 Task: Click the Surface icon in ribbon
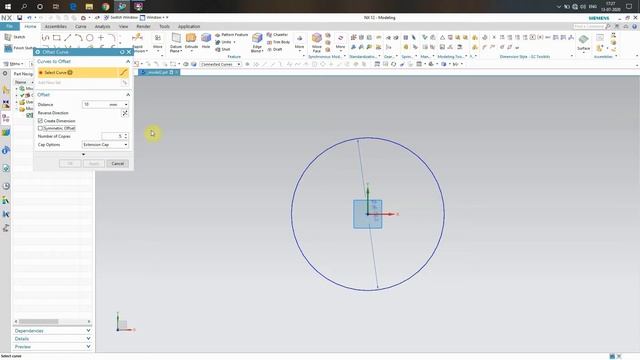(x=583, y=40)
